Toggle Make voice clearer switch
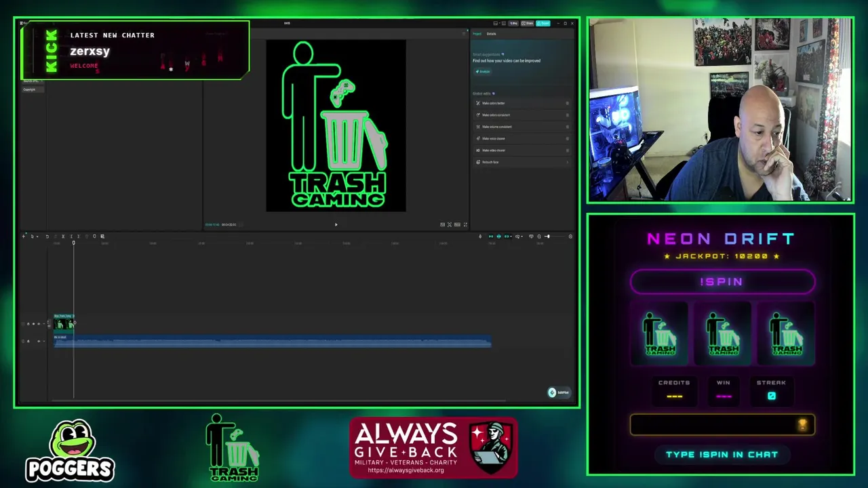 (x=567, y=138)
